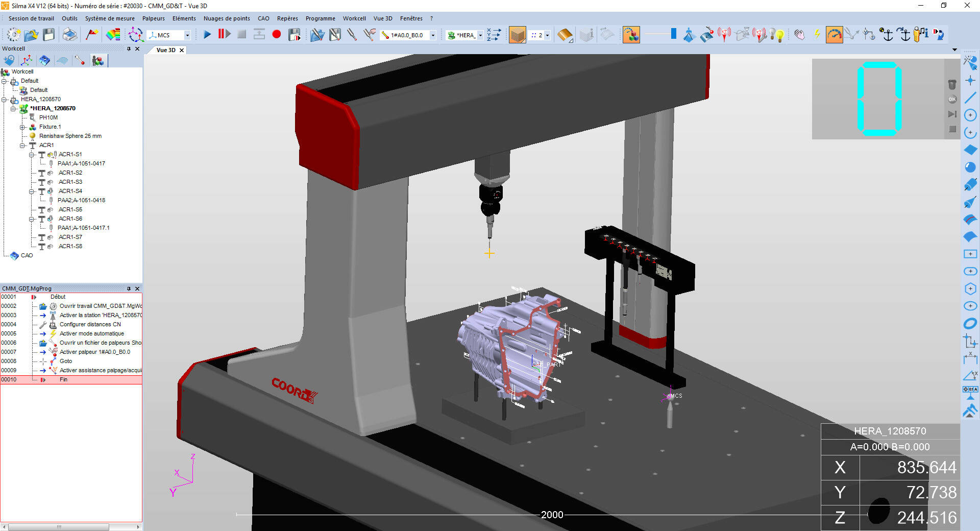
Task: Select the Vue 3D tab
Action: coord(165,50)
